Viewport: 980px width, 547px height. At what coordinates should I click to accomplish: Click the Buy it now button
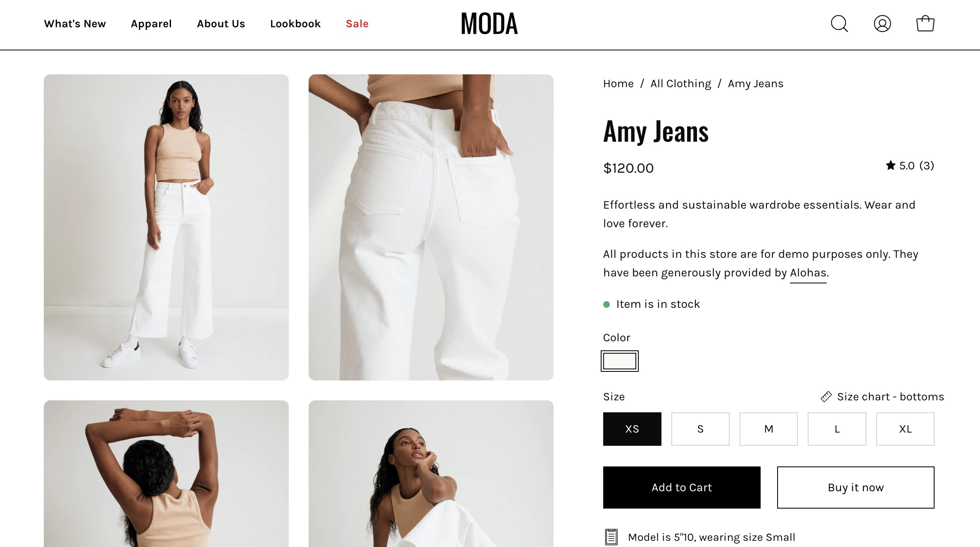click(856, 488)
